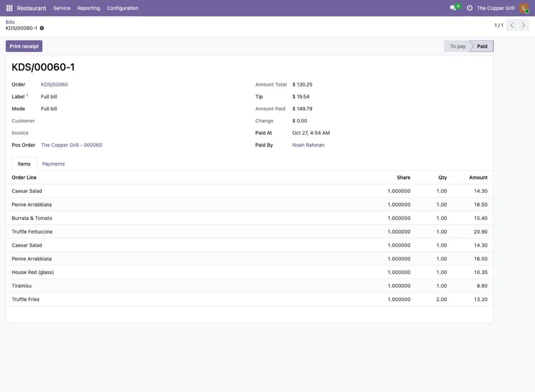Select the Items tab

coord(24,164)
